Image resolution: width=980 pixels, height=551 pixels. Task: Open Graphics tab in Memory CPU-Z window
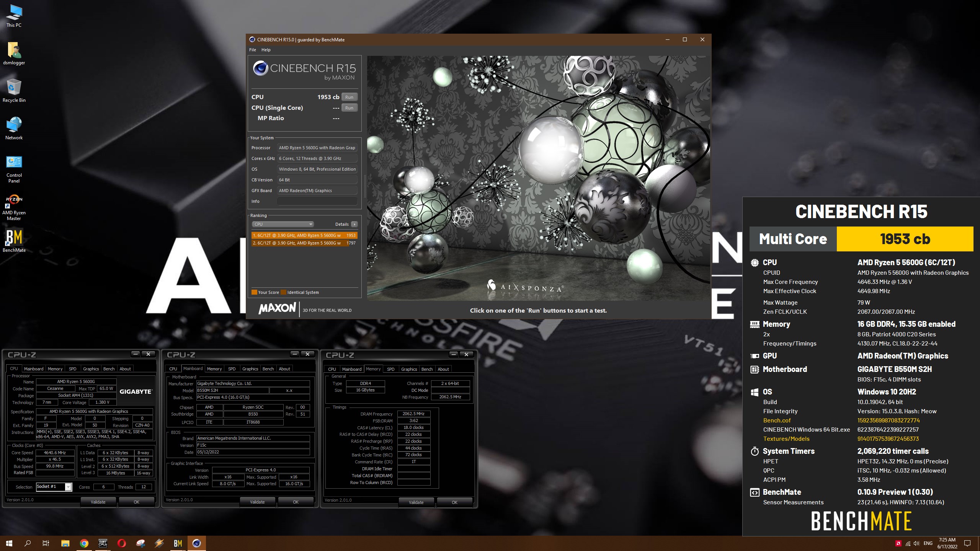point(409,369)
